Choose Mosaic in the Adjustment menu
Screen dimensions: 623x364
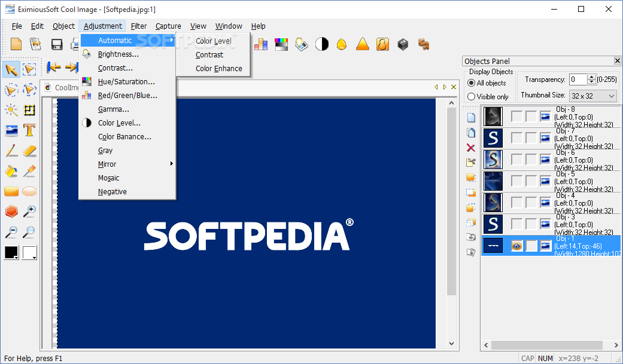pyautogui.click(x=127, y=178)
